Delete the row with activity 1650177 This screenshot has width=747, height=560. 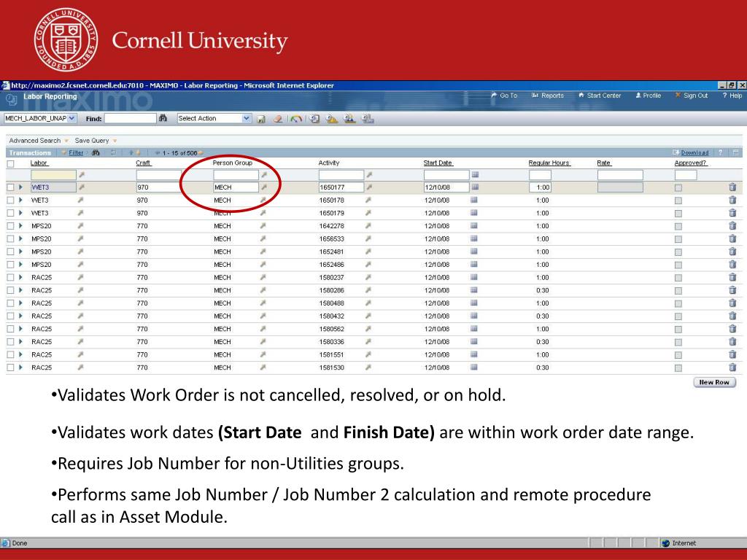pos(732,187)
